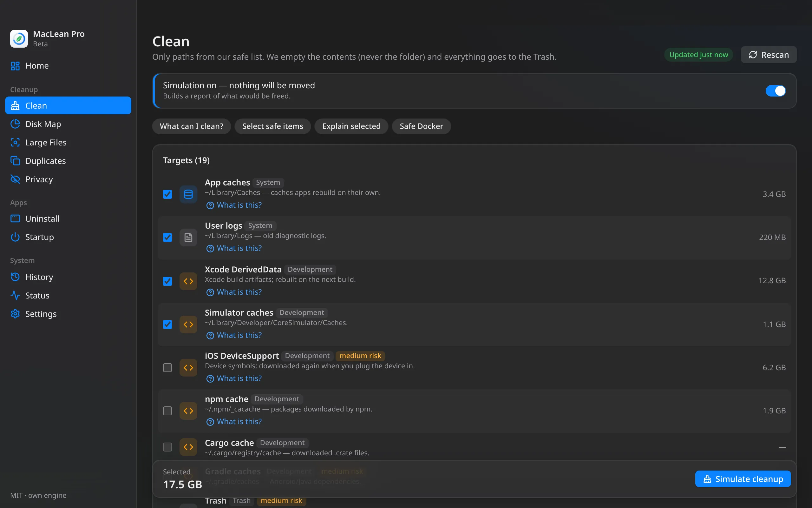812x508 pixels.
Task: Open 'What is this?' for App caches
Action: (x=234, y=205)
